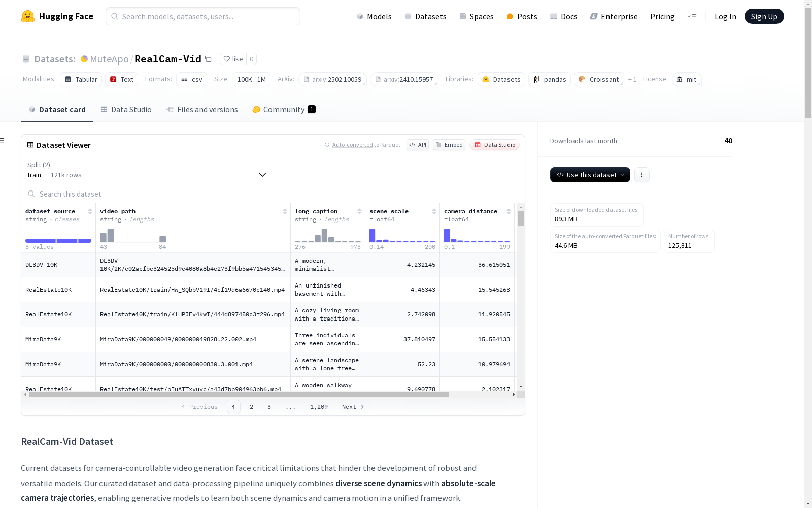
Task: Switch to the Dataset card tab
Action: click(57, 110)
